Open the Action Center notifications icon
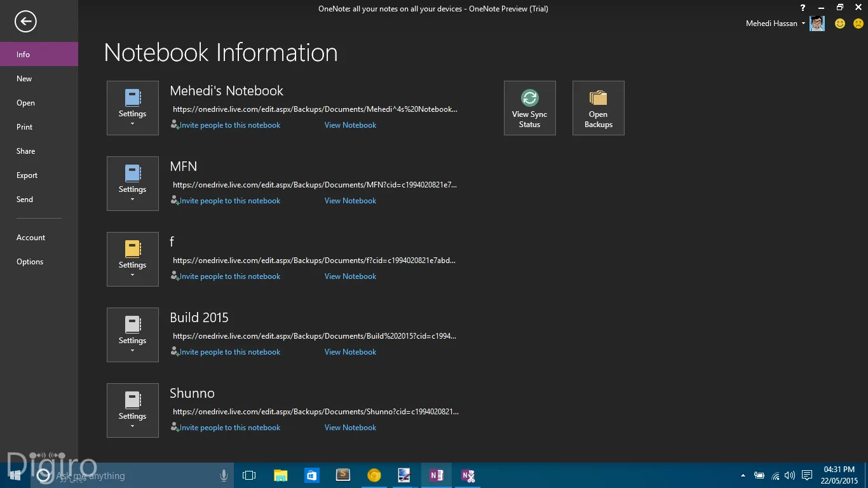 pos(807,475)
